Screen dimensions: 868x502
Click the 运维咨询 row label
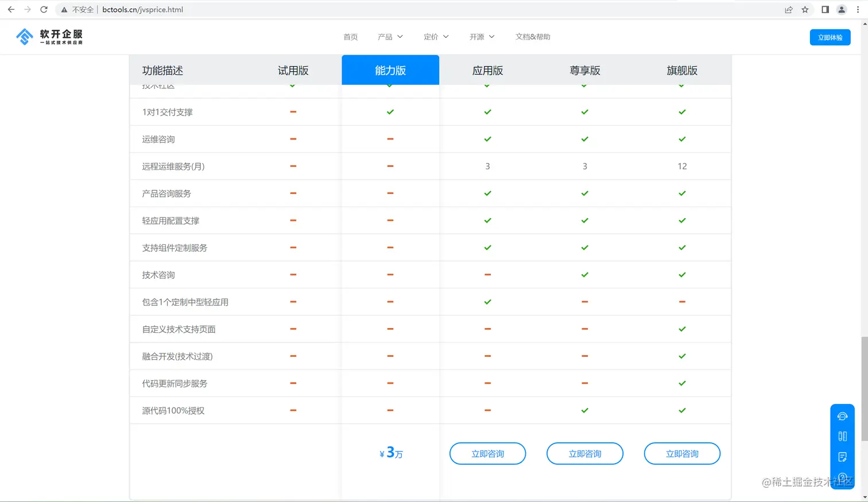click(158, 139)
